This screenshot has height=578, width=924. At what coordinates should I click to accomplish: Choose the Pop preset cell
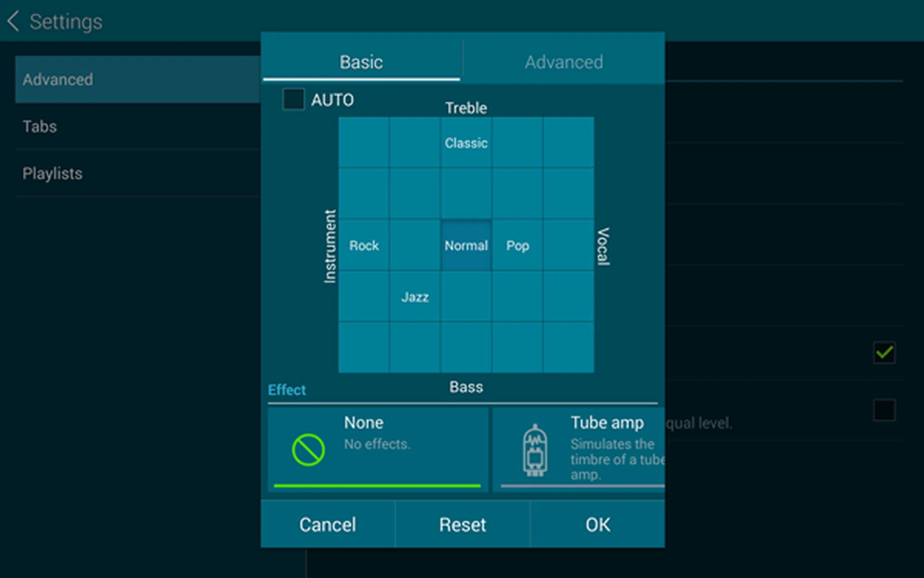(517, 246)
